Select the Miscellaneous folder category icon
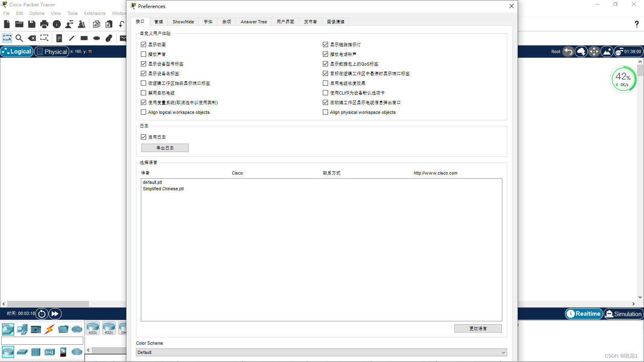Image resolution: width=644 pixels, height=362 pixels. (63, 329)
